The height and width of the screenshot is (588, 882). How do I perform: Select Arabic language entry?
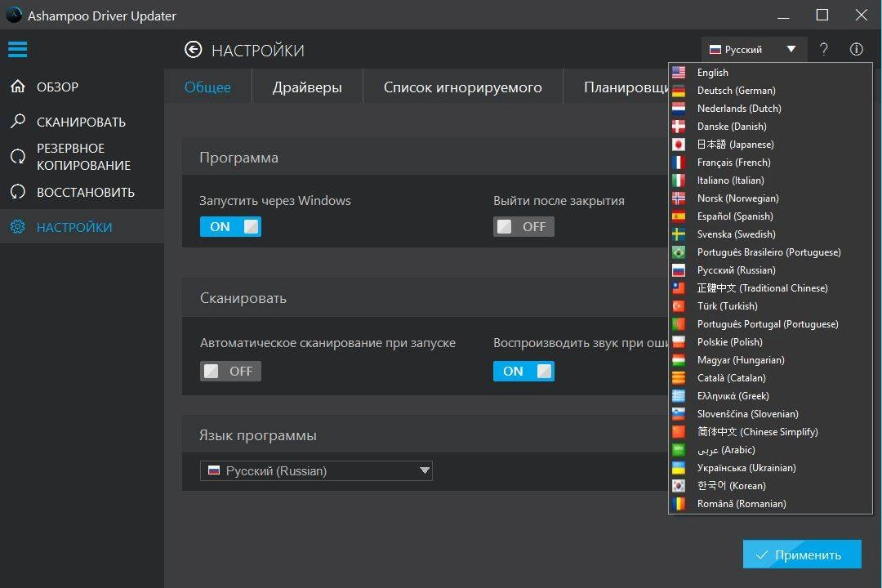click(x=771, y=450)
